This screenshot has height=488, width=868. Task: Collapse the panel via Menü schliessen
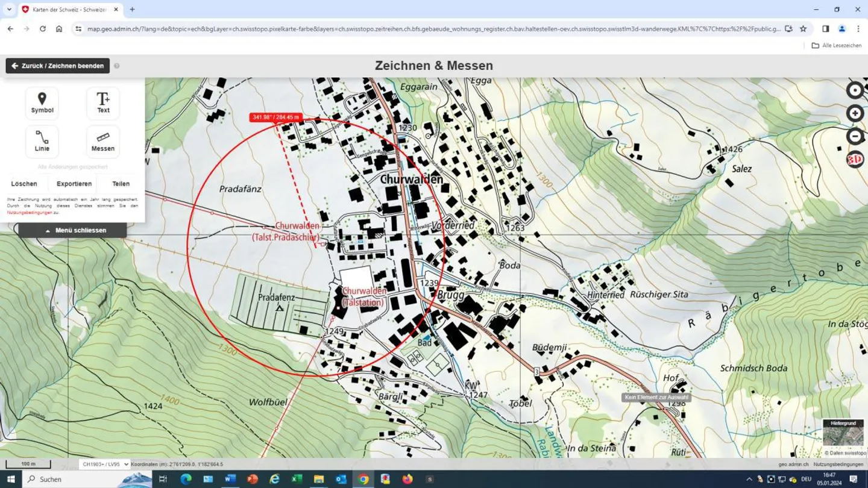point(73,230)
